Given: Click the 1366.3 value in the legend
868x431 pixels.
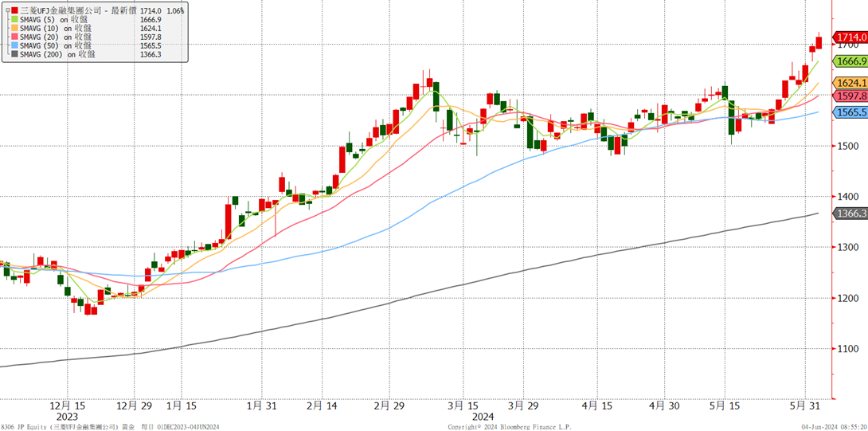Looking at the screenshot, I should 151,55.
